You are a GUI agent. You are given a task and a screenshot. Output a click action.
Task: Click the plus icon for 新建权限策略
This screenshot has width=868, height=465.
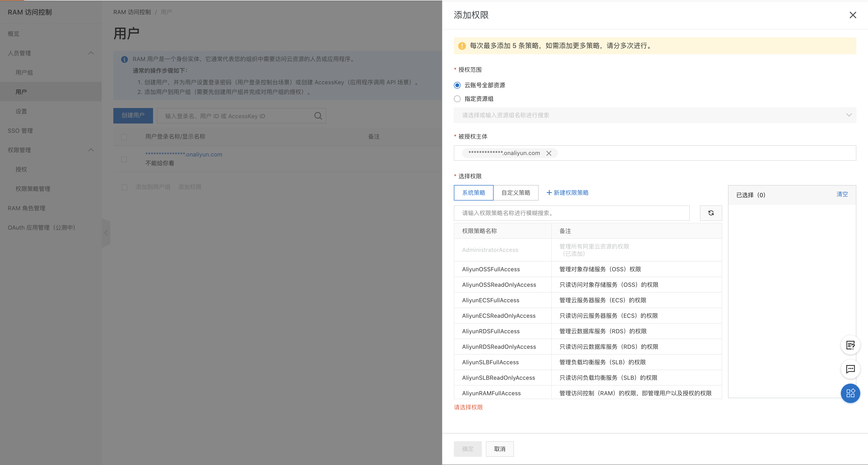pyautogui.click(x=549, y=193)
